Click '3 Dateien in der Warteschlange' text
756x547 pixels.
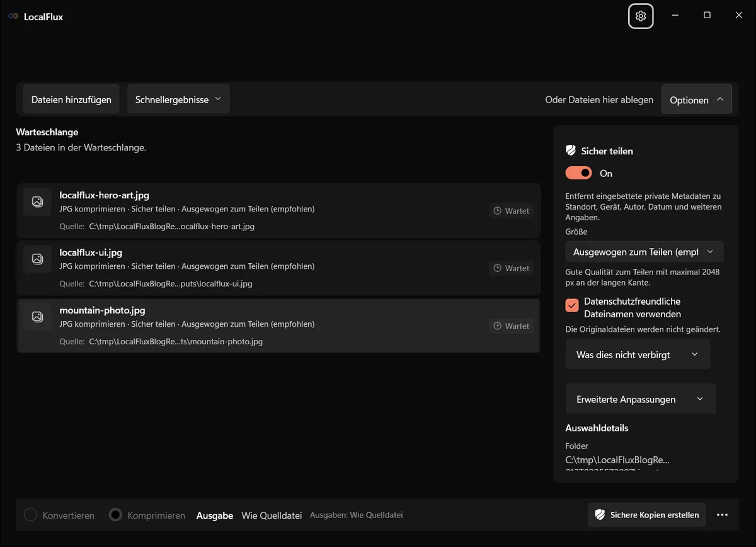tap(81, 147)
